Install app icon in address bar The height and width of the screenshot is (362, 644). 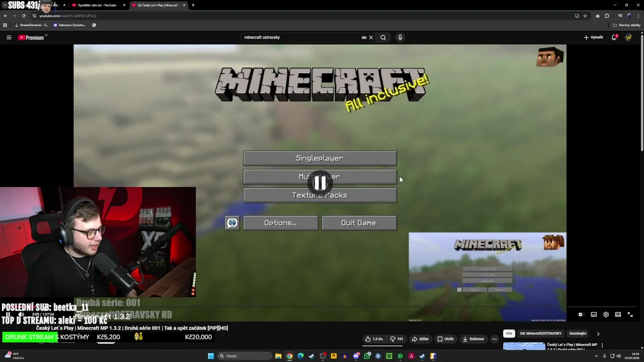click(x=577, y=16)
